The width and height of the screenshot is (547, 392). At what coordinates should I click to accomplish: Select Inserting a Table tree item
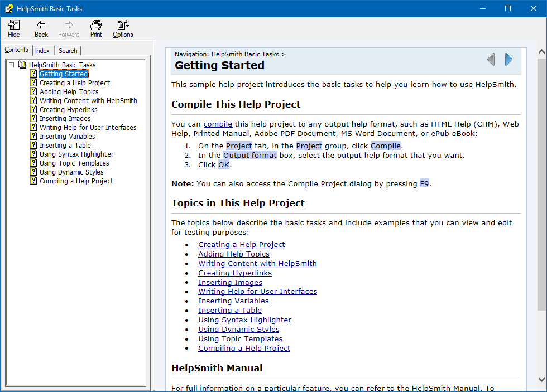pyautogui.click(x=65, y=146)
